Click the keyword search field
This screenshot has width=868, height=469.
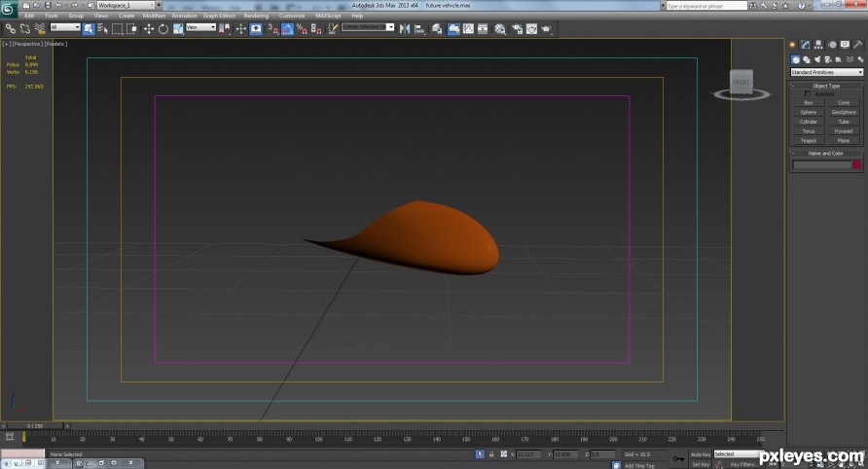click(706, 6)
